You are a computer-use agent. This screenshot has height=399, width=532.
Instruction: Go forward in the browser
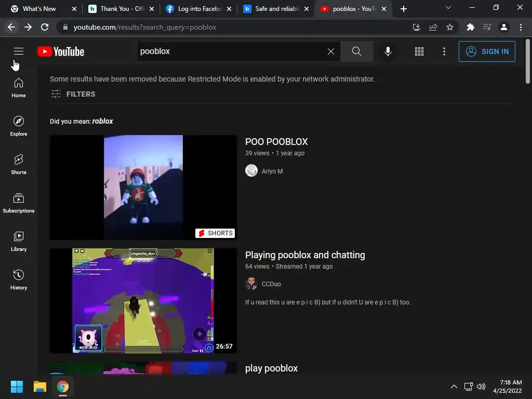pyautogui.click(x=28, y=27)
